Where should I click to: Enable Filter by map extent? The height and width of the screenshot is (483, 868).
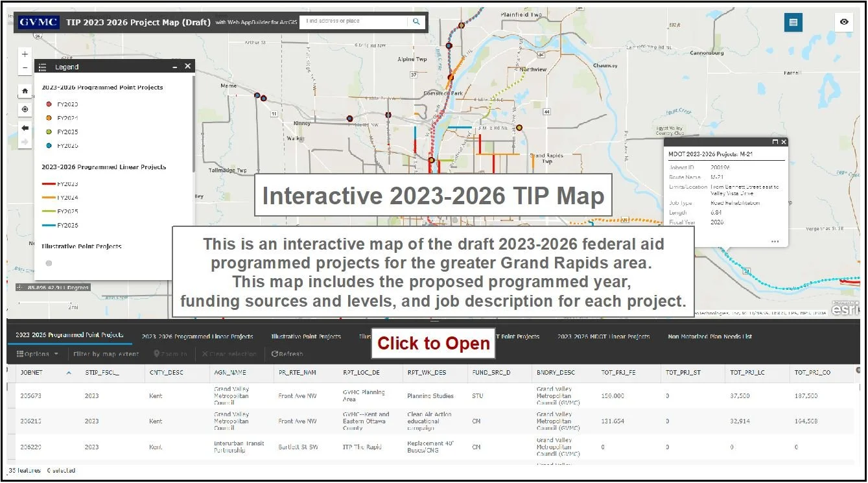(x=106, y=354)
